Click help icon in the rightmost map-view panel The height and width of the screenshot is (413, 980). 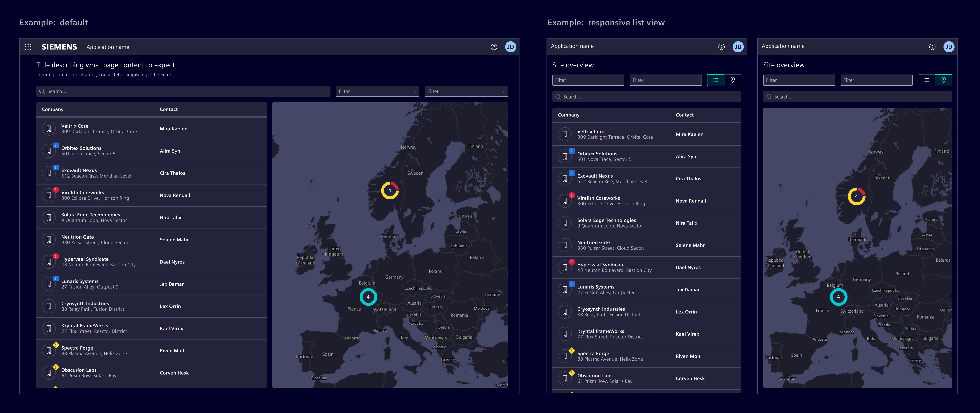[932, 47]
